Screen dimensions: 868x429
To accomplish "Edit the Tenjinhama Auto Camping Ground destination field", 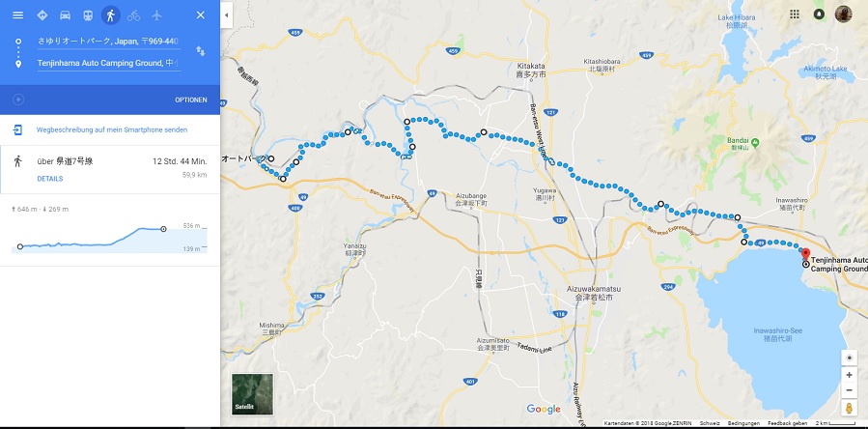I will 108,63.
